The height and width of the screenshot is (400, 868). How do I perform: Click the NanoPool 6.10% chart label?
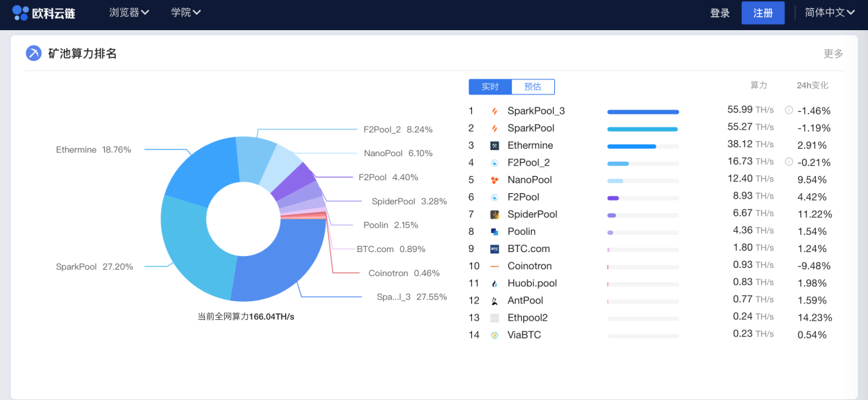pyautogui.click(x=398, y=153)
